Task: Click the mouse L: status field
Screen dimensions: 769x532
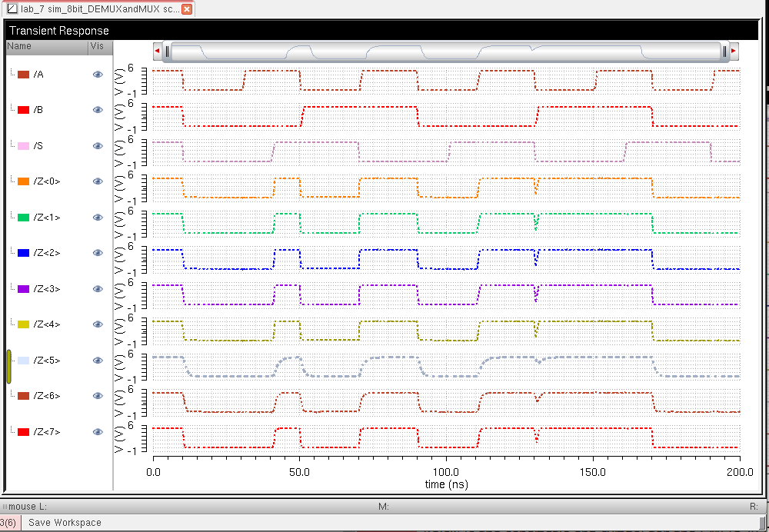Action: coord(28,507)
